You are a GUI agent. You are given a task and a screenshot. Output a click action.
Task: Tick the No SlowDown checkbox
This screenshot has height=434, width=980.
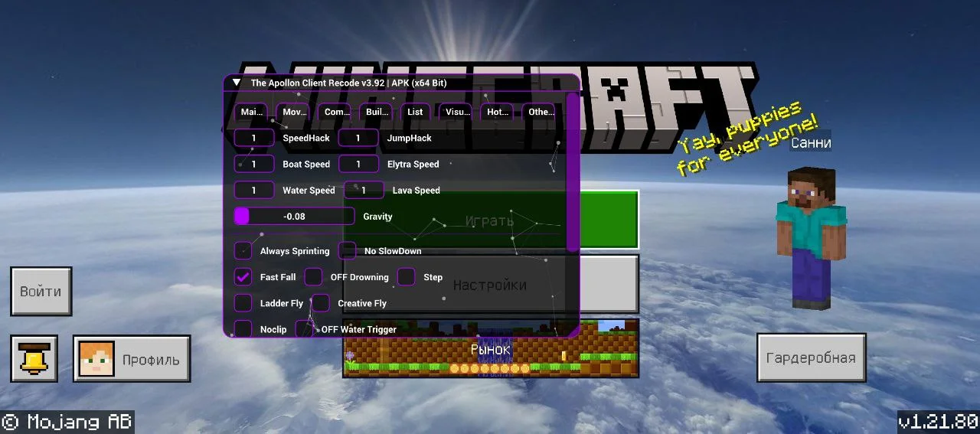tap(348, 251)
